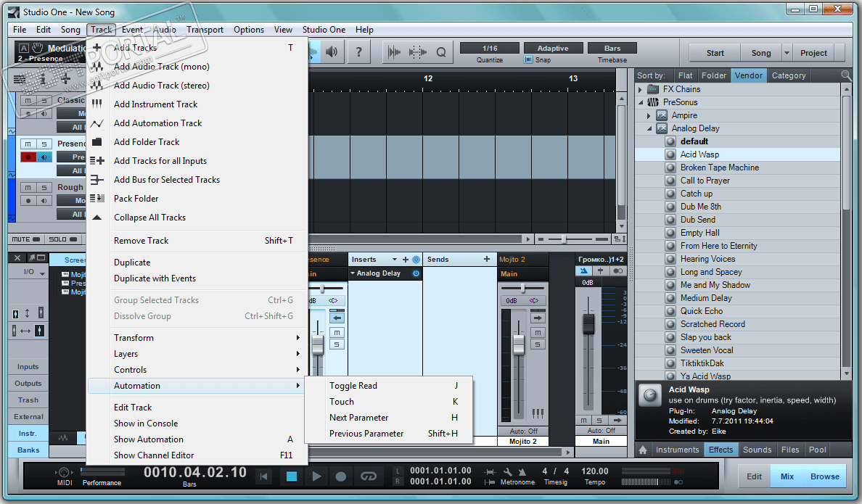The height and width of the screenshot is (504, 862).
Task: Click the Play button in transport bar
Action: 316,476
